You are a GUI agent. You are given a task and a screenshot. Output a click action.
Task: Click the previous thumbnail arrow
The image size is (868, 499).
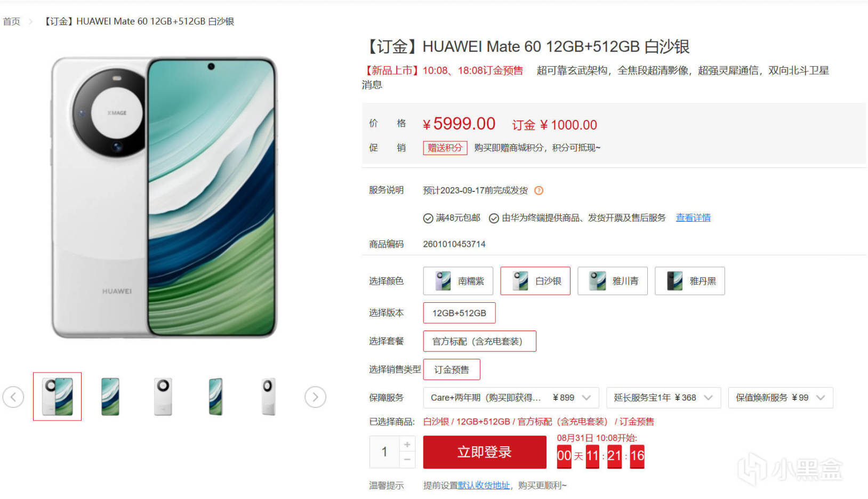[x=13, y=397]
